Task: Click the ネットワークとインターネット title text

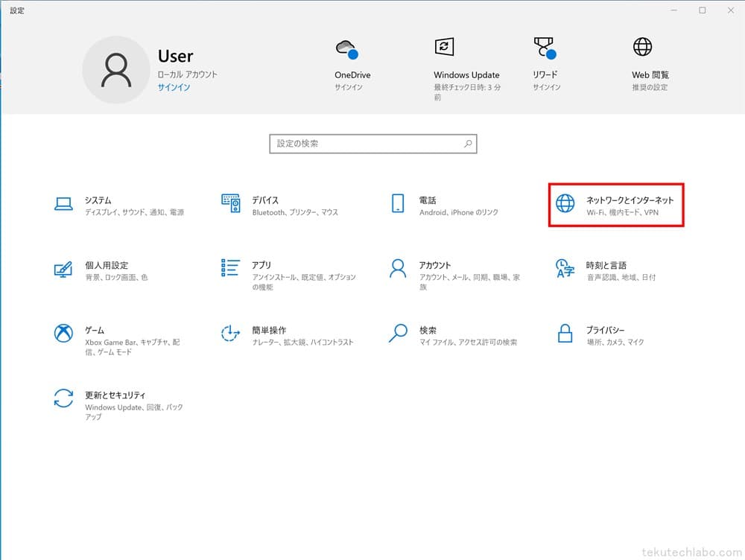Action: coord(630,200)
